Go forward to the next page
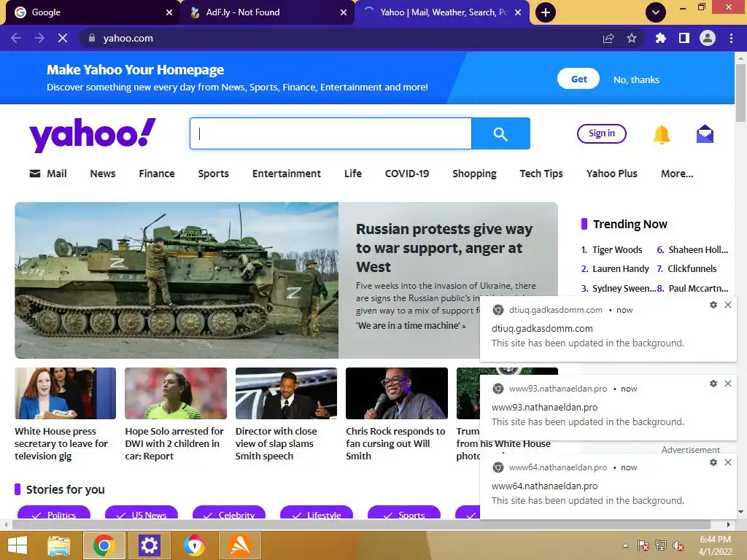 click(39, 38)
